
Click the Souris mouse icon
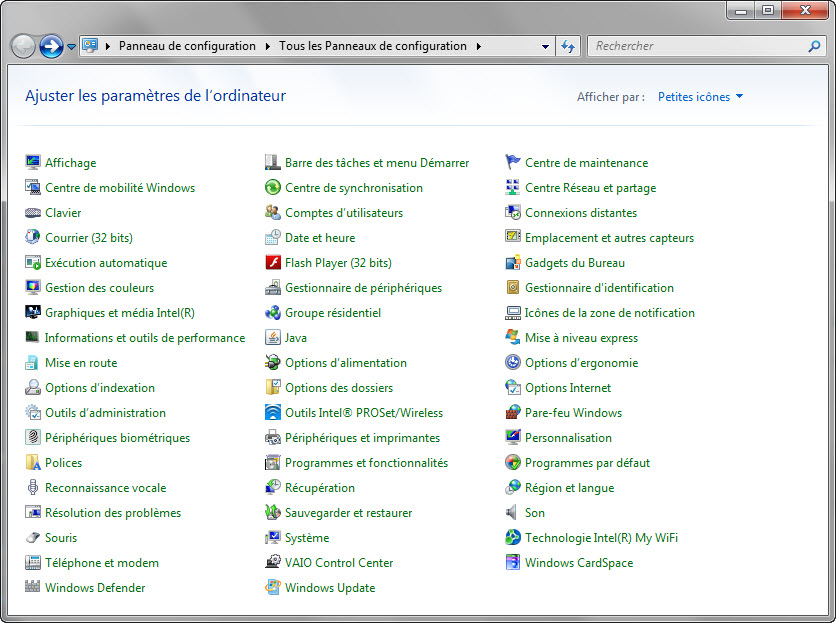(33, 537)
